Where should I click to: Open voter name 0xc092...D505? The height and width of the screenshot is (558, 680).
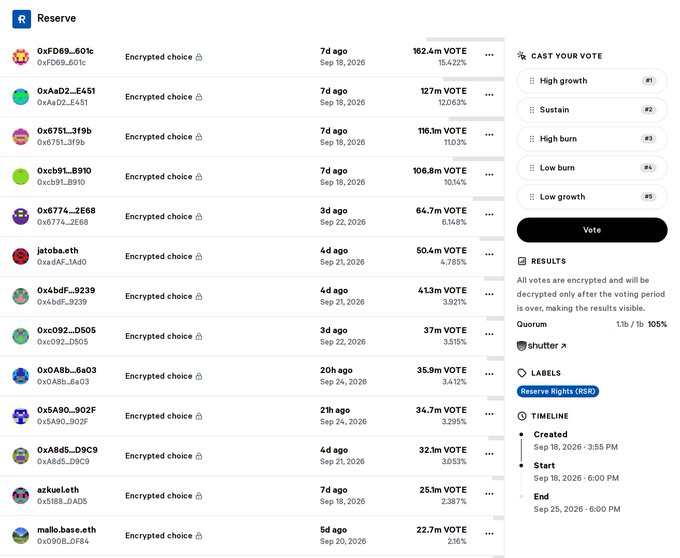point(66,330)
